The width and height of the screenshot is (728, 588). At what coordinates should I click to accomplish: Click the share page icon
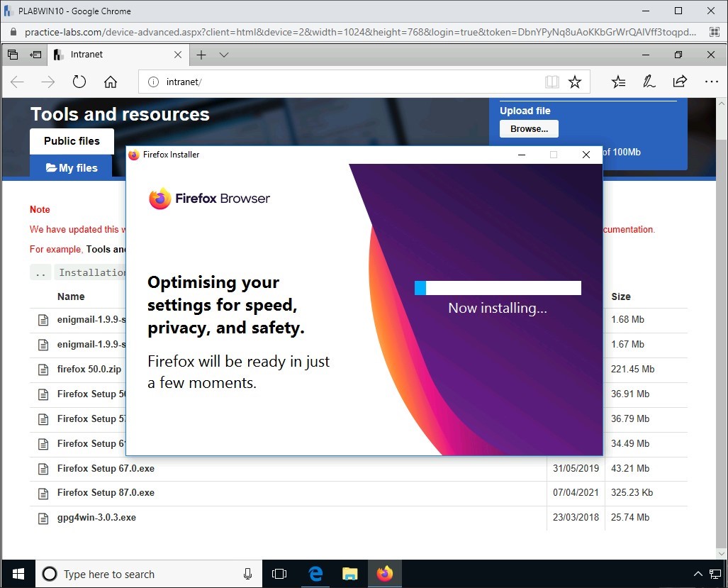680,82
